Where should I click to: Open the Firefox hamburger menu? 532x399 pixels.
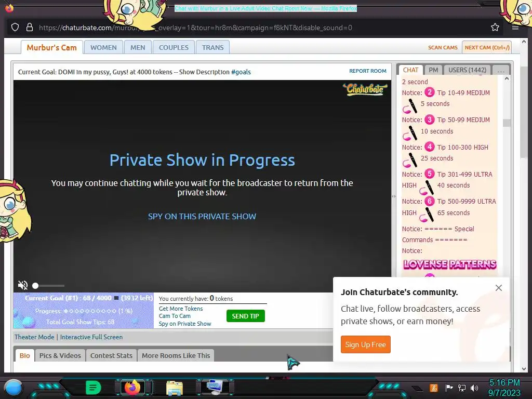[x=515, y=27]
